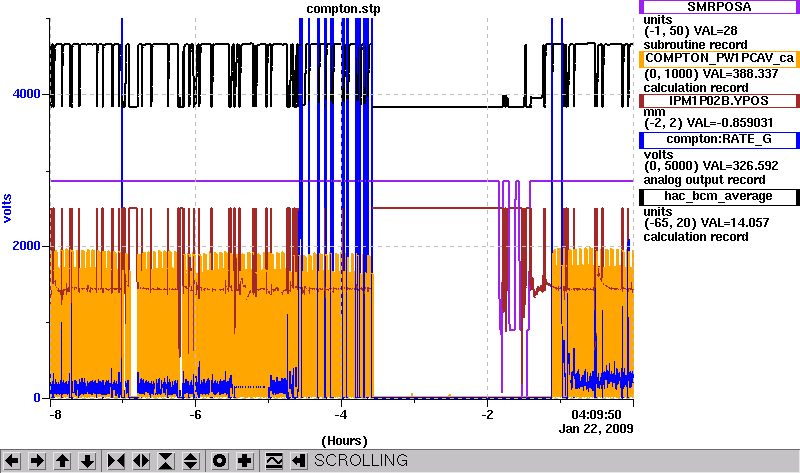800x473 pixels.
Task: Click the plus icon in toolbar
Action: point(244,461)
